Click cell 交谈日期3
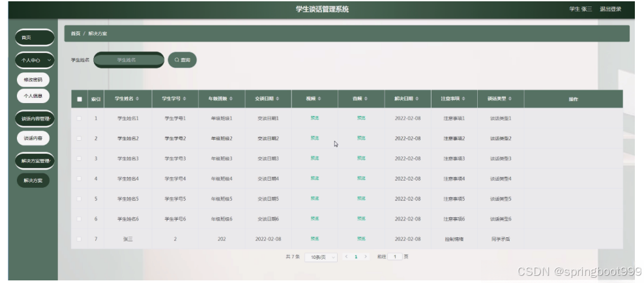Viewport: 644px width, 283px height. tap(268, 158)
